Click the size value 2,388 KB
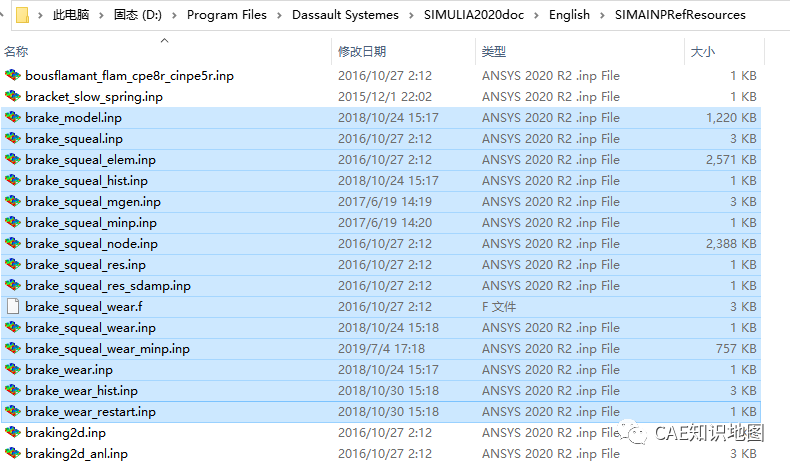Image resolution: width=790 pixels, height=467 pixels. [731, 244]
